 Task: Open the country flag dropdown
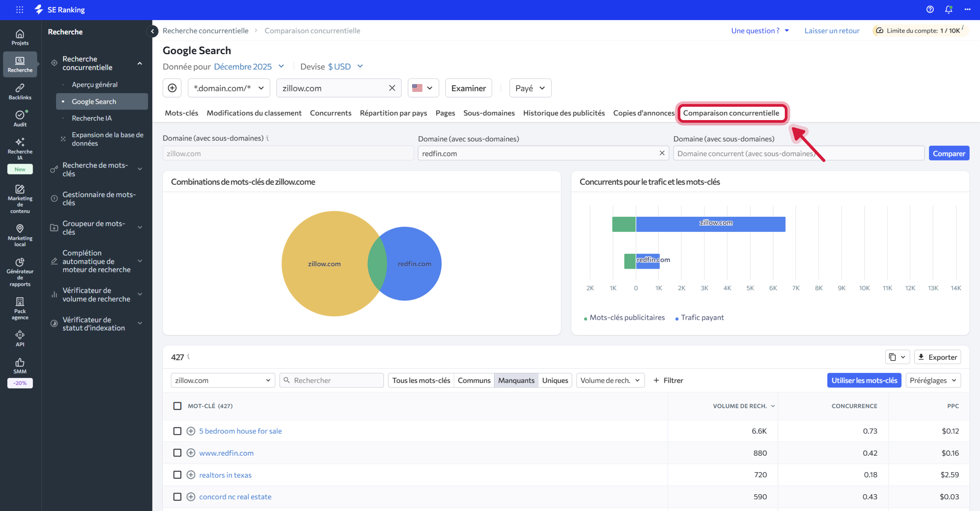point(423,88)
